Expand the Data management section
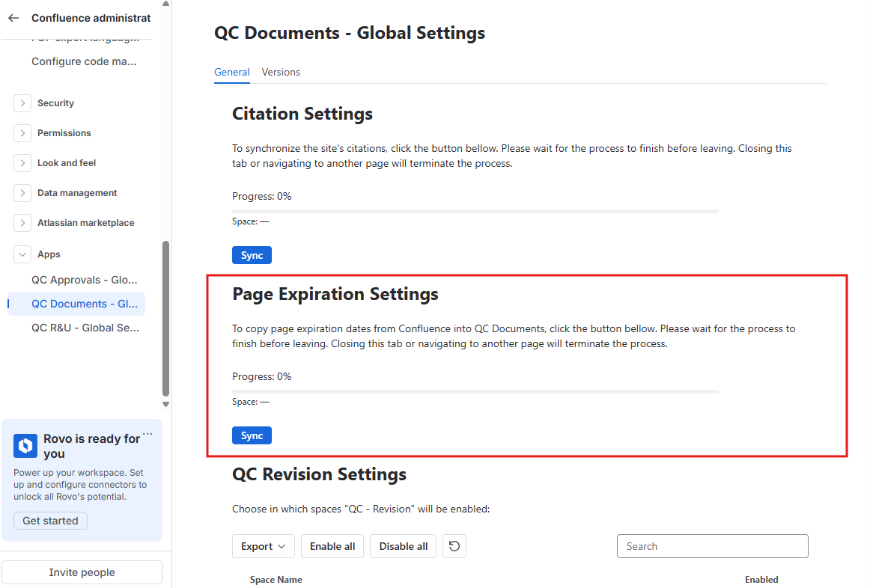The width and height of the screenshot is (870, 588). click(22, 193)
